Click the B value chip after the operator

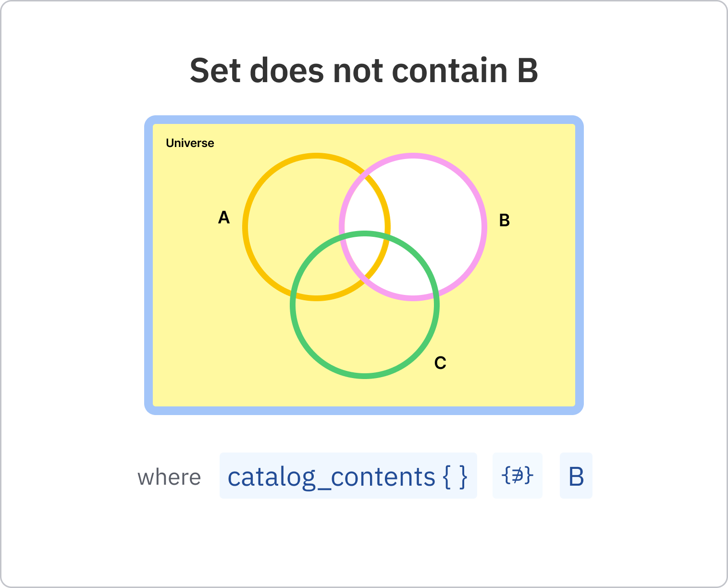pos(576,476)
